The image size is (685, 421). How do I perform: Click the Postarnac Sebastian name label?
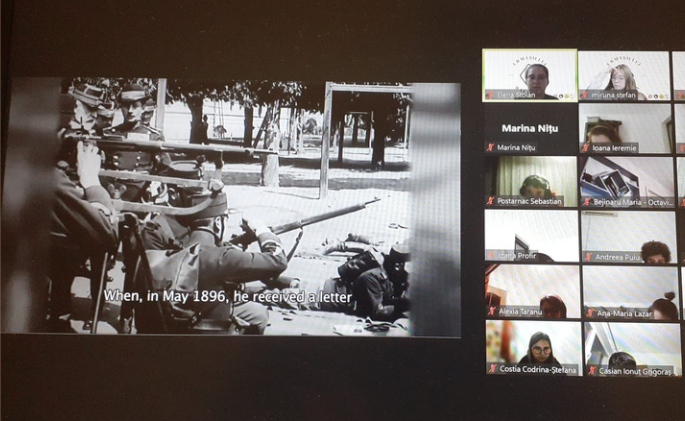click(529, 201)
